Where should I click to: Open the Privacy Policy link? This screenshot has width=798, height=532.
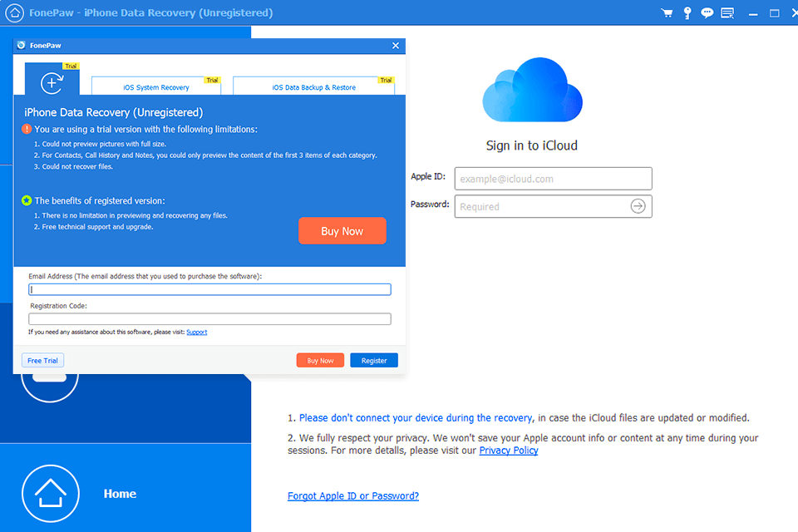click(509, 451)
